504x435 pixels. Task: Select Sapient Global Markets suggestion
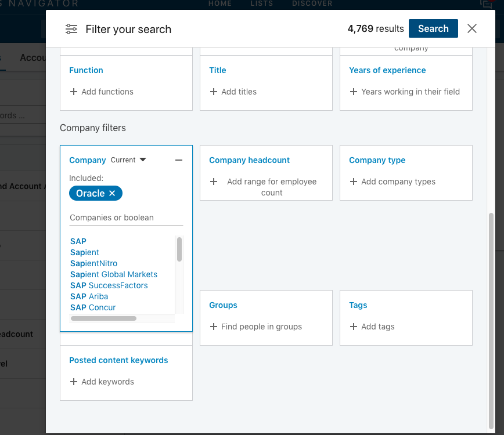point(113,274)
